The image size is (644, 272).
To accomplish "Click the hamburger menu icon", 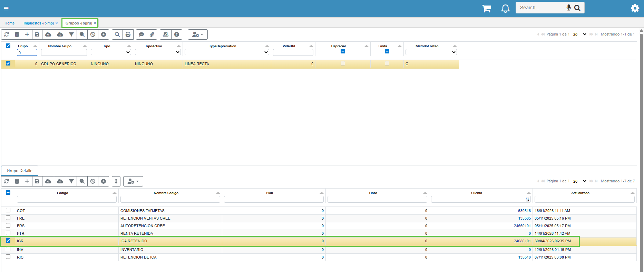I will click(6, 9).
